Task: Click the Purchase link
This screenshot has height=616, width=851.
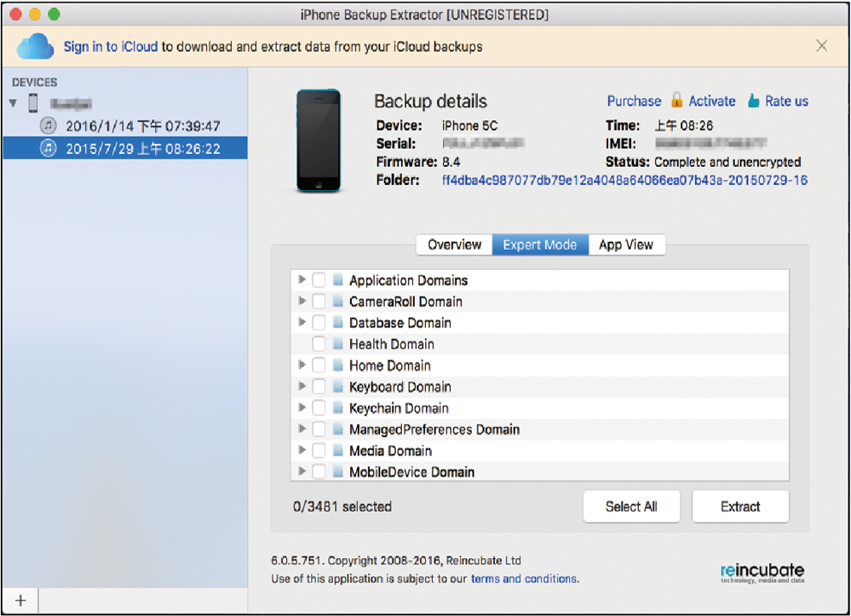Action: pos(634,101)
